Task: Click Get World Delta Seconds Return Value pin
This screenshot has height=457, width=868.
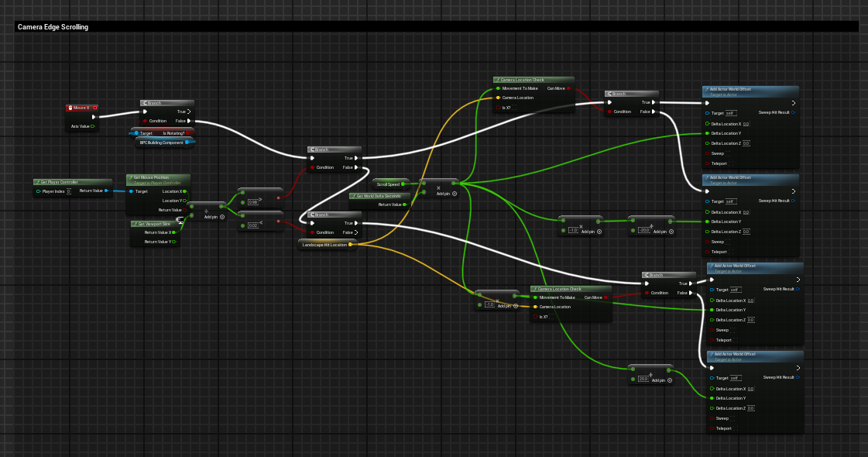Action: tap(405, 204)
